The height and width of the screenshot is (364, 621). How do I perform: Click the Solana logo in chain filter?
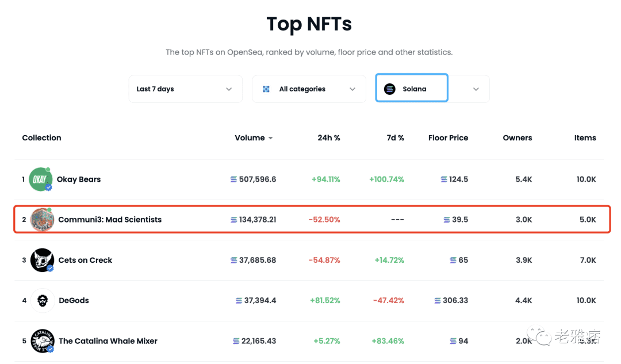pos(390,89)
